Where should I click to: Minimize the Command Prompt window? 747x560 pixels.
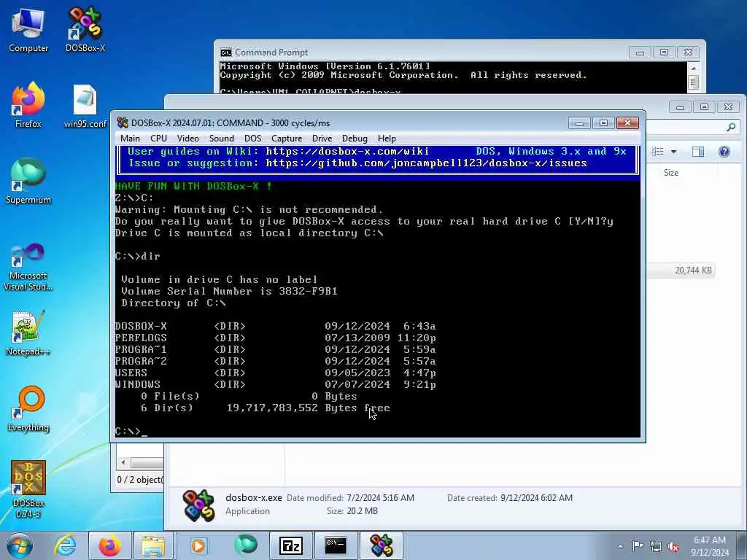click(640, 52)
